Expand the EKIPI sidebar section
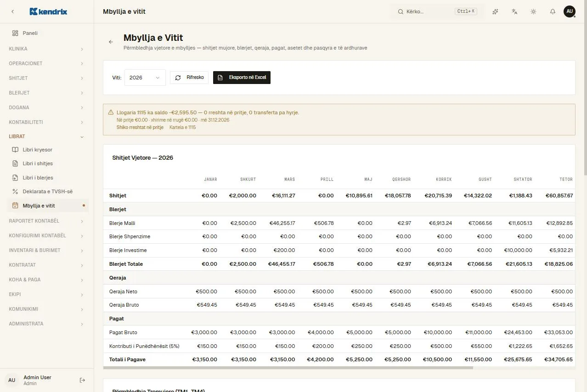This screenshot has width=587, height=392. point(47,294)
